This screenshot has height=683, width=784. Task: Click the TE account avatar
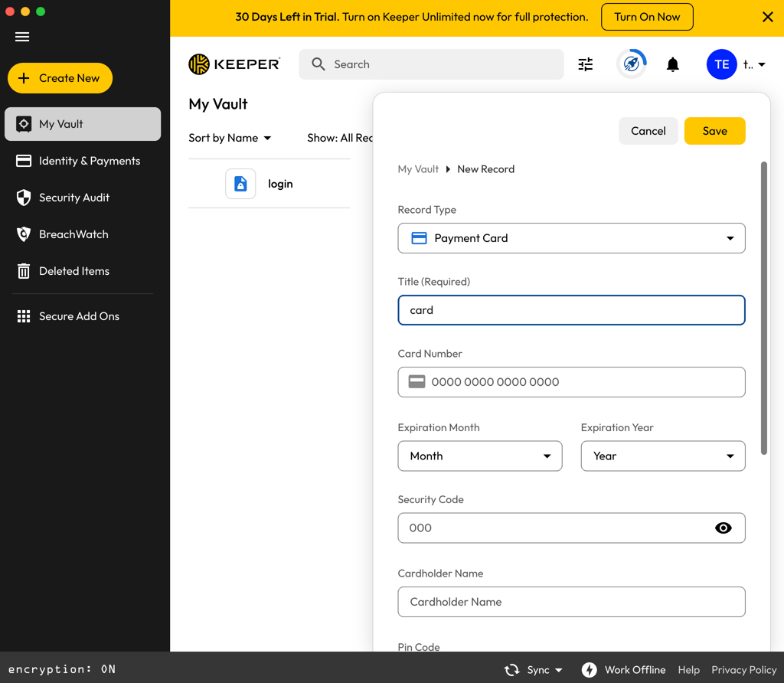(x=721, y=64)
